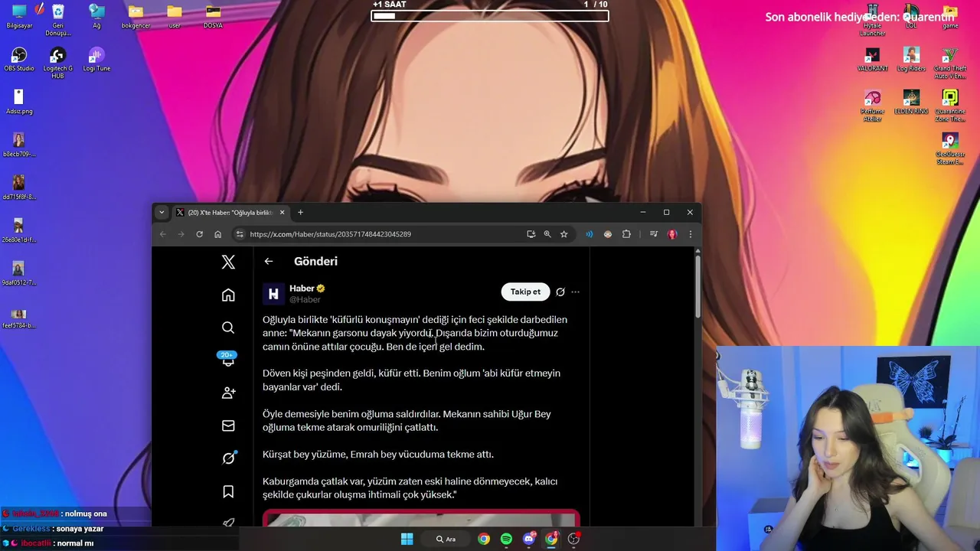Select the bokgencer desktop folder
The height and width of the screenshot is (551, 980).
(136, 17)
